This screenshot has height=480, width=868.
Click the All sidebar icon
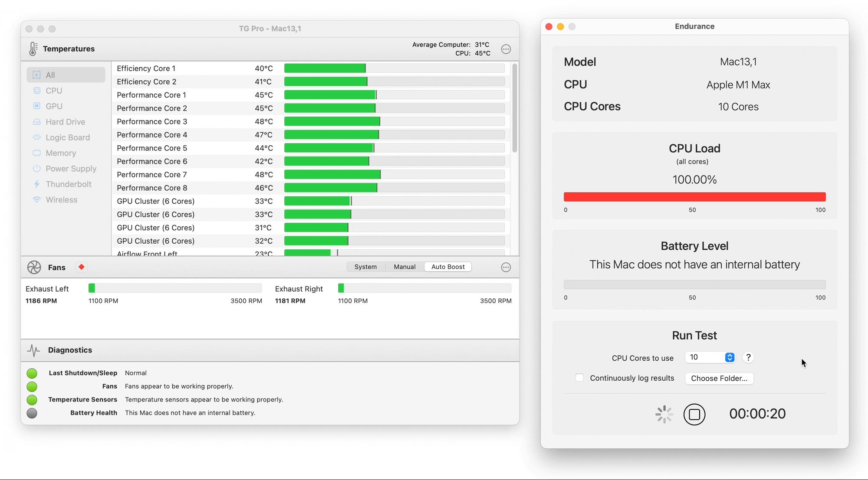coord(36,75)
